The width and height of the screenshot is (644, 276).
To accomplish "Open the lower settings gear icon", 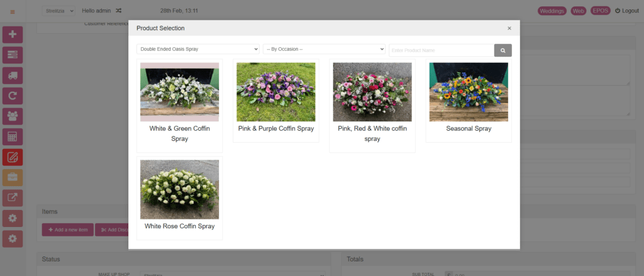I will [13, 239].
